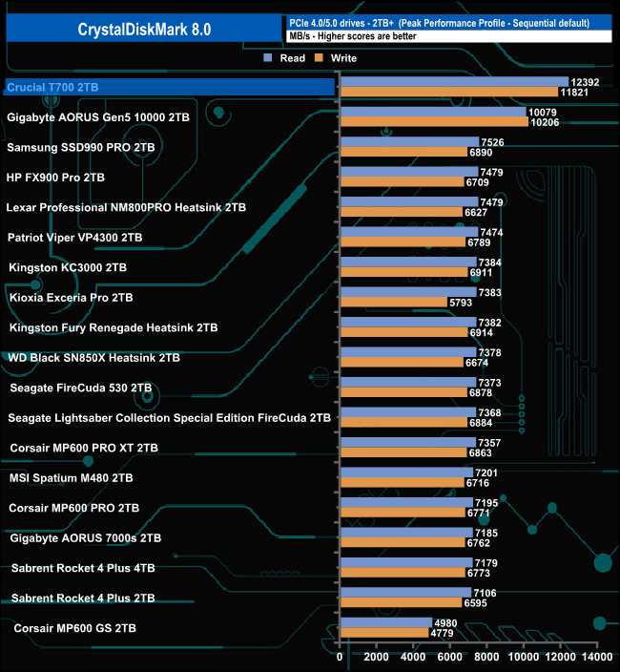The height and width of the screenshot is (672, 620).
Task: Click the x-axis tick label 0
Action: (x=340, y=657)
